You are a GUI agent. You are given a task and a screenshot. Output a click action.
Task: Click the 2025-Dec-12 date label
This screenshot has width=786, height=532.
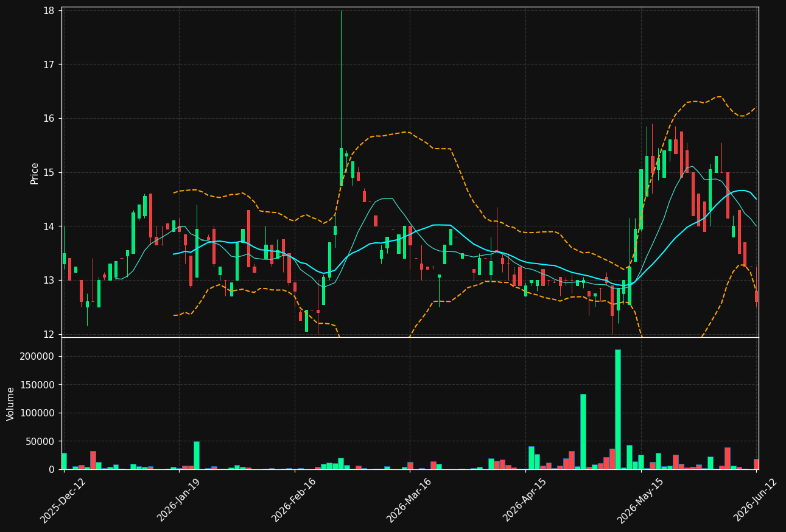[63, 500]
